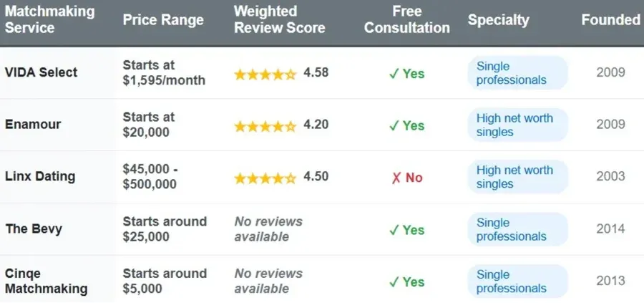Sort by Weighted Review Score header
The height and width of the screenshot is (303, 644).
coord(279,20)
